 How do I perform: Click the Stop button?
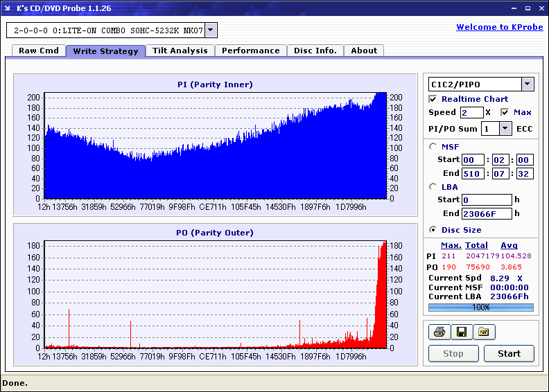point(453,353)
